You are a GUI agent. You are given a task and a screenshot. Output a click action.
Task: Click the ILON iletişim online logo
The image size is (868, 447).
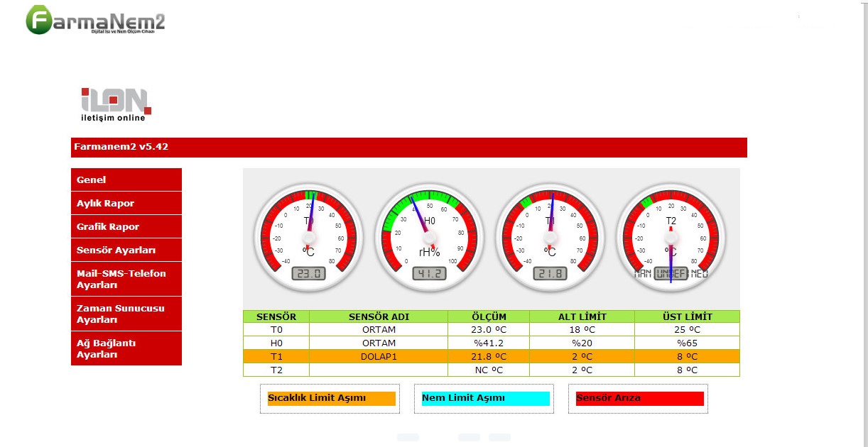(x=116, y=104)
